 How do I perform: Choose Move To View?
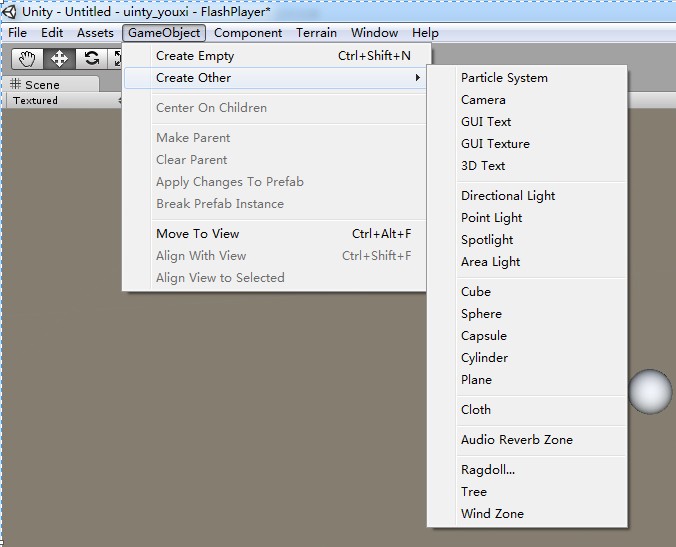coord(275,234)
